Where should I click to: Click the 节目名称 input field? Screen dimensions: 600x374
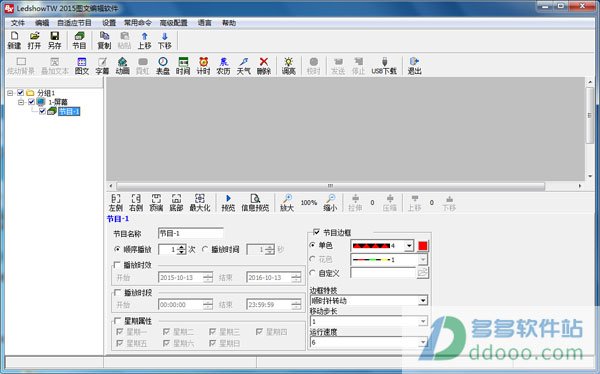point(191,233)
